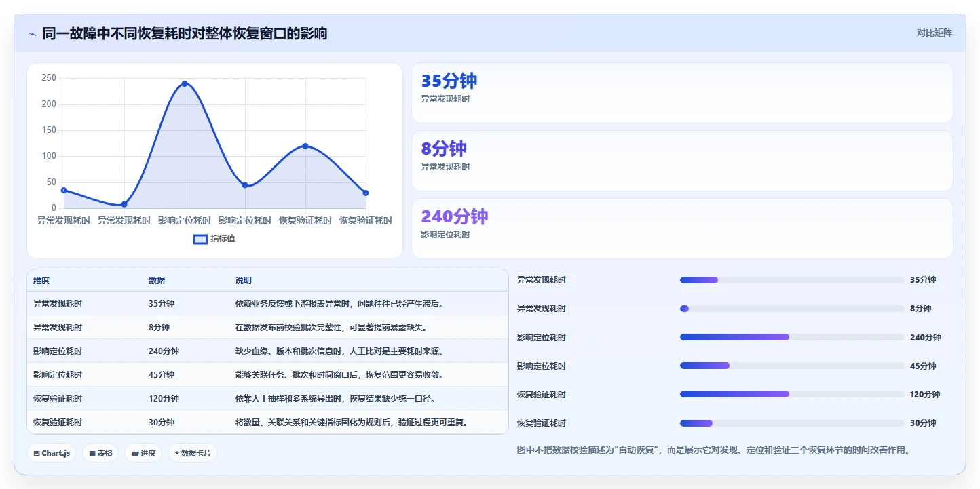The width and height of the screenshot is (980, 489).
Task: Click the 数据卡片 tag at the bottom
Action: tap(193, 453)
